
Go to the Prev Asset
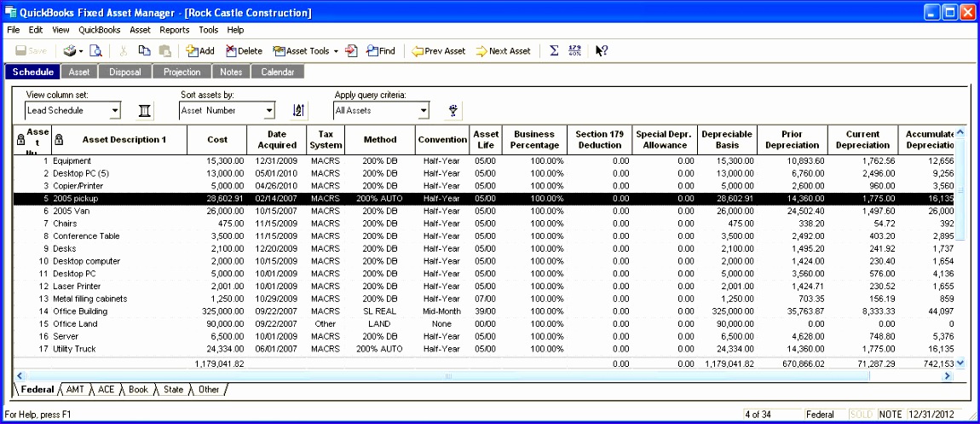pyautogui.click(x=438, y=51)
